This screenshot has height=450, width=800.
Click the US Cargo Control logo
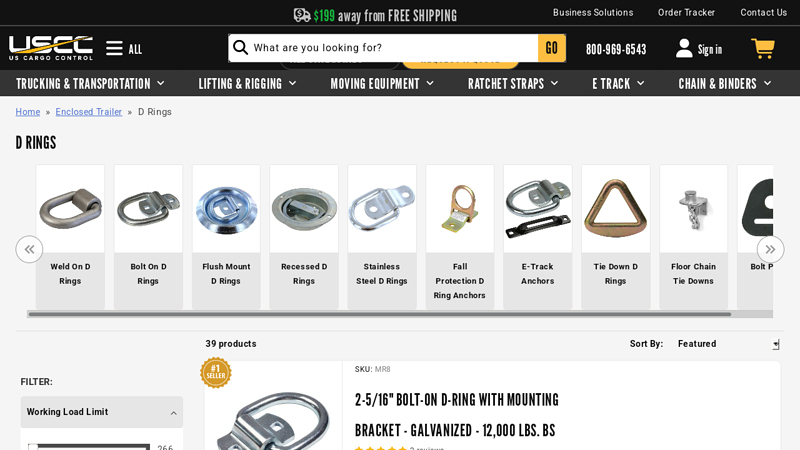click(51, 48)
